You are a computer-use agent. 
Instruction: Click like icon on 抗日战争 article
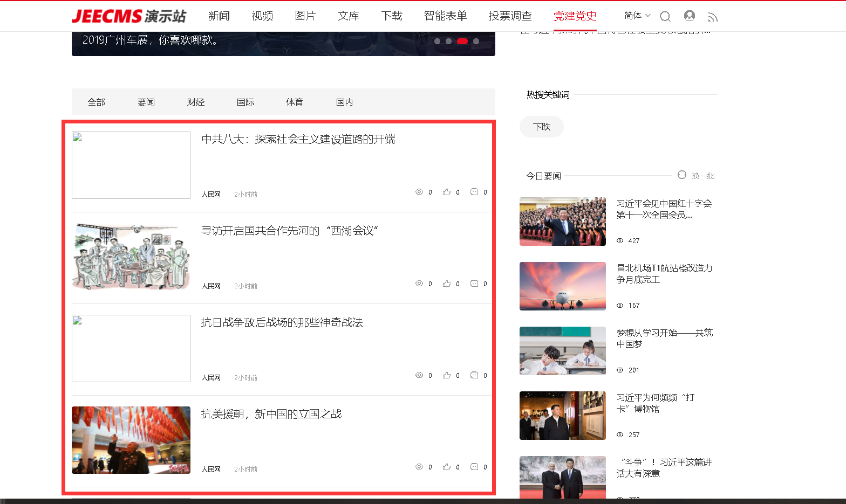click(447, 375)
